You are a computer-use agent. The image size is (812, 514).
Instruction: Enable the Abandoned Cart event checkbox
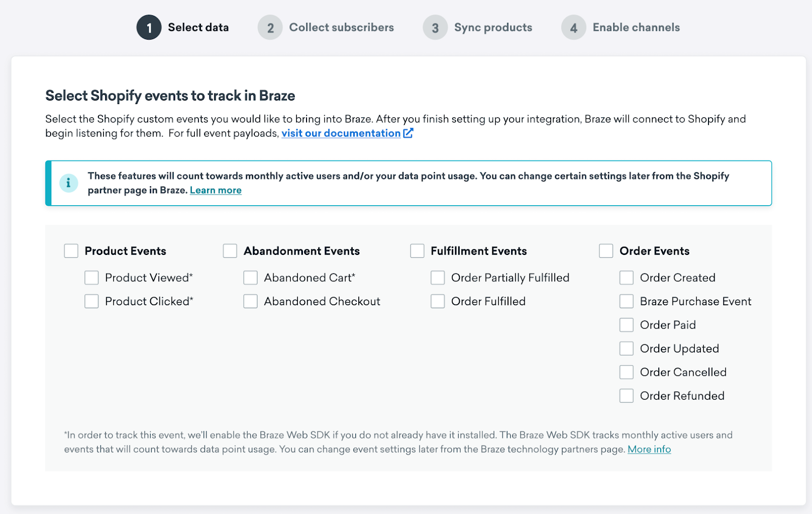pos(250,278)
